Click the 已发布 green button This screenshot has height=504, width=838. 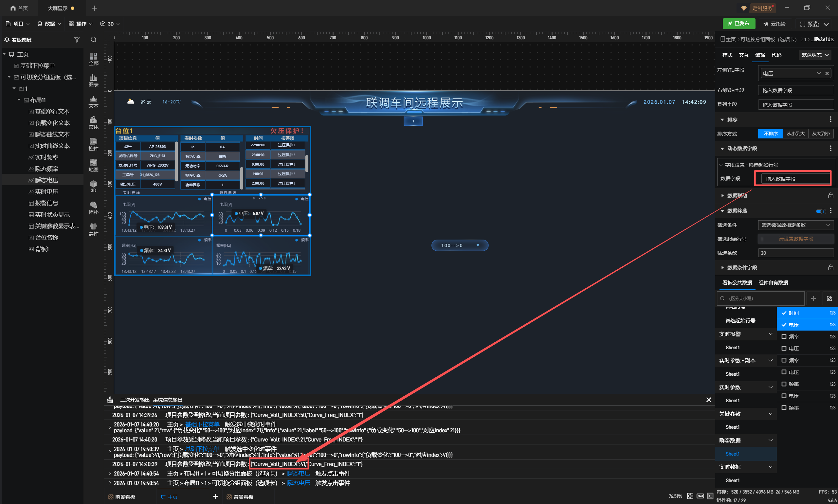point(739,24)
